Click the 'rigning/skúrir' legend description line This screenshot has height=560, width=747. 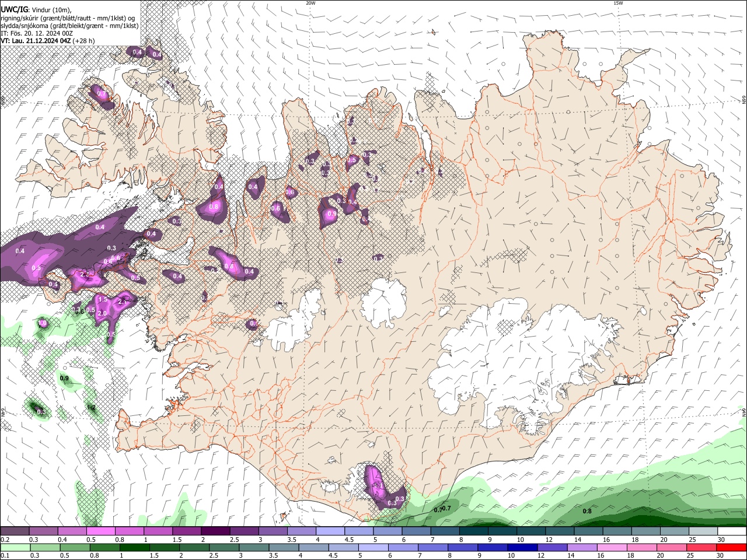click(67, 17)
